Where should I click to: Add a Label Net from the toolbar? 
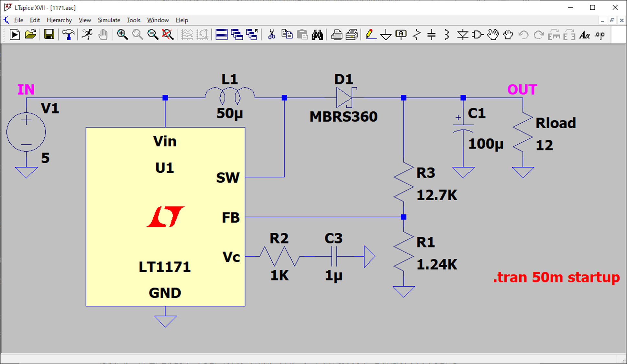[x=401, y=34]
